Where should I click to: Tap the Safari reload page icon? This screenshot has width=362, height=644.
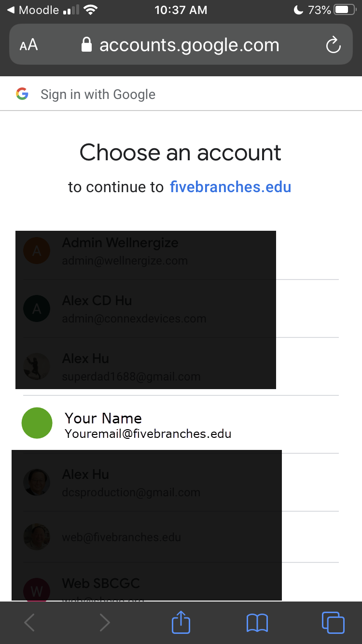[x=333, y=45]
